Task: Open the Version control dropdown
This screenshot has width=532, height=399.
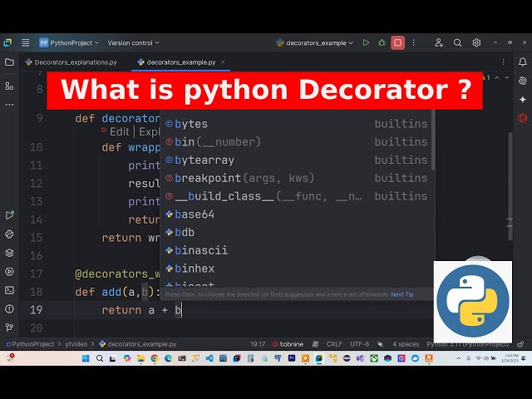Action: (133, 42)
